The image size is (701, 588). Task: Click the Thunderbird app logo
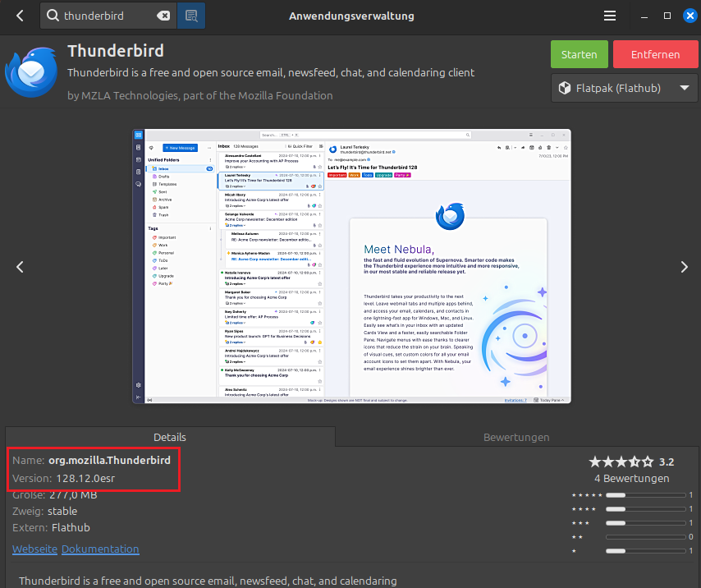tap(31, 72)
